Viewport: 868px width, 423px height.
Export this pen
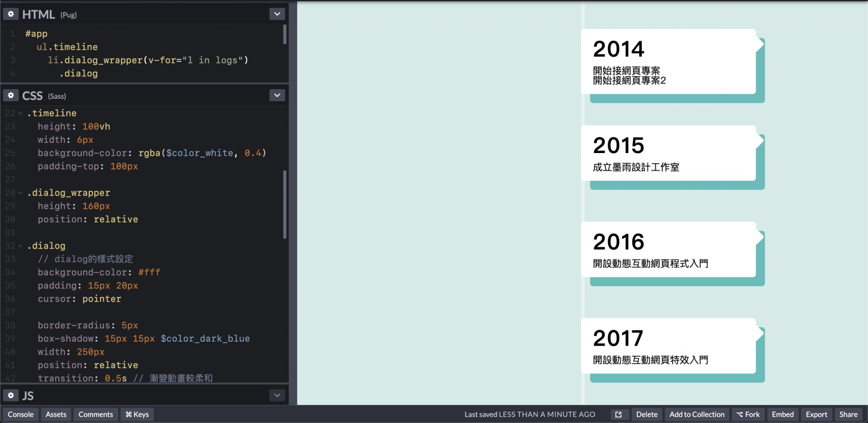(x=816, y=414)
